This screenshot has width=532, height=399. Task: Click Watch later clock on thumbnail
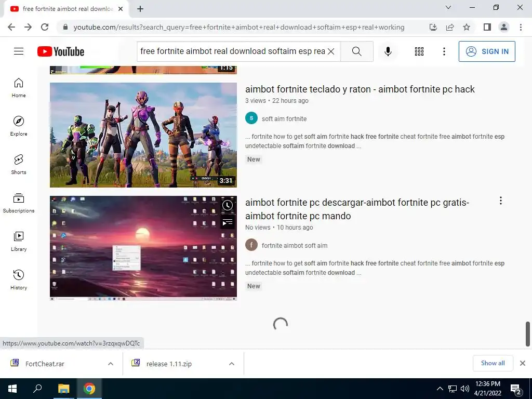(x=228, y=205)
